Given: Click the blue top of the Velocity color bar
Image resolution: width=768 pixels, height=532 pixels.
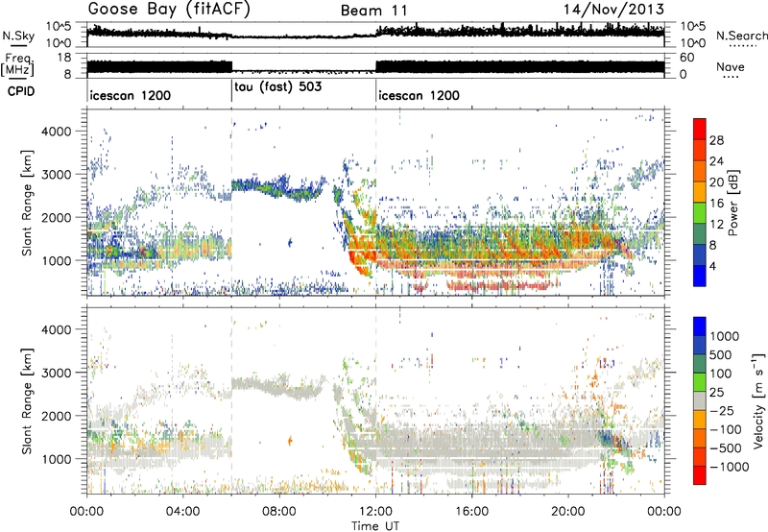Looking at the screenshot, I should [700, 326].
